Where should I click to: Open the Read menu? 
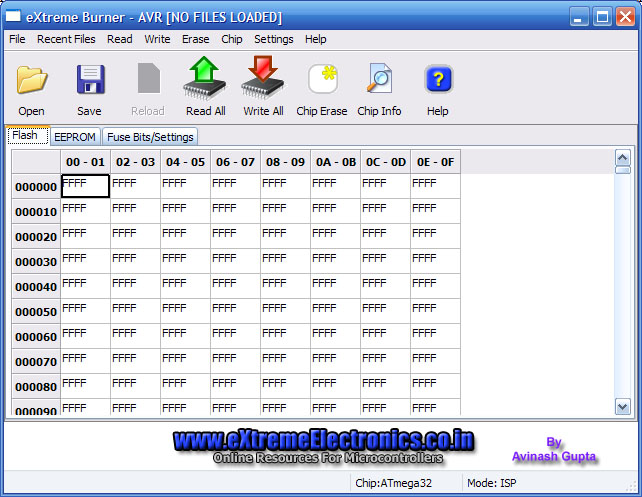point(120,39)
